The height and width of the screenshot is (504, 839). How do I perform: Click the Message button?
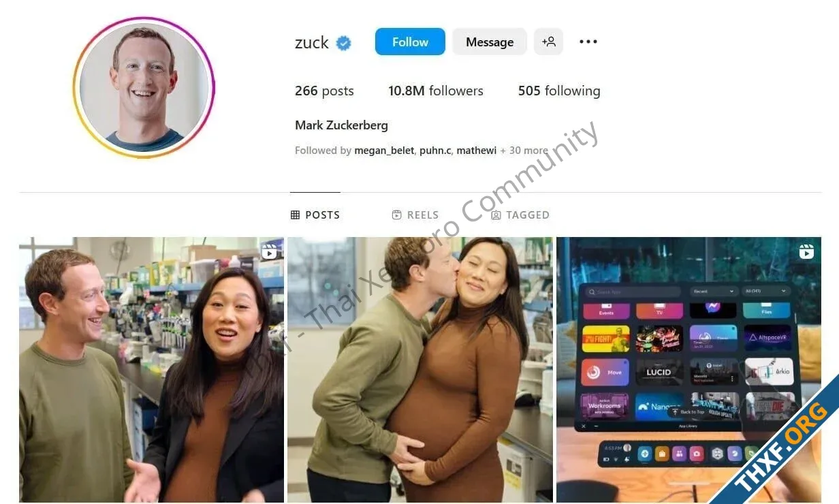[x=490, y=42]
